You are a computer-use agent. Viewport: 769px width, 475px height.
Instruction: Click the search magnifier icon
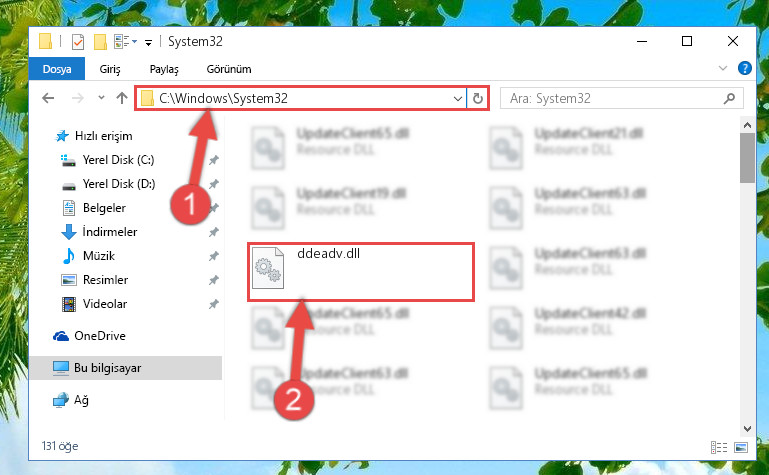pos(729,99)
